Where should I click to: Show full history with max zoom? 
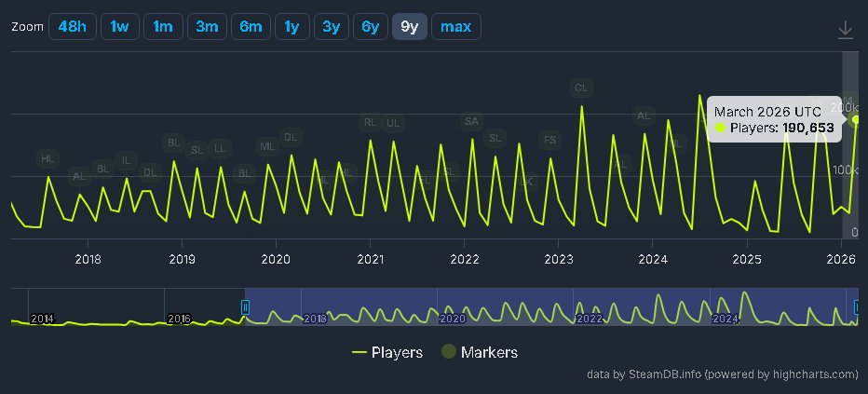pyautogui.click(x=456, y=27)
